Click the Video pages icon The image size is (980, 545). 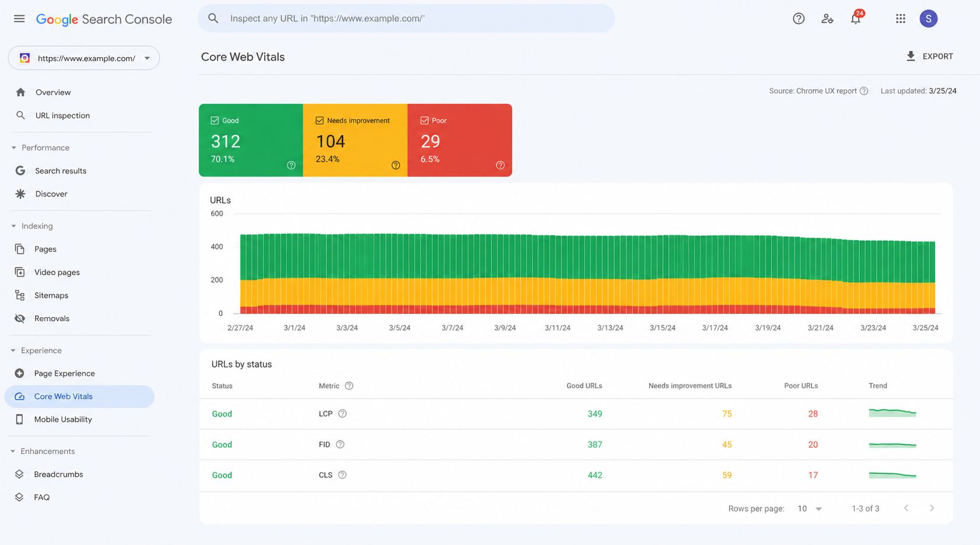pyautogui.click(x=20, y=272)
